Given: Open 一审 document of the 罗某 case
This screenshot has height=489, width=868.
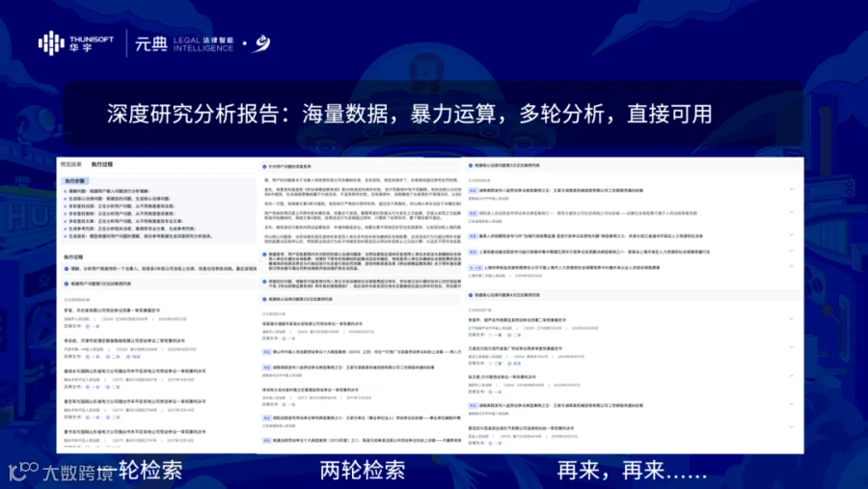Looking at the screenshot, I should [x=92, y=327].
